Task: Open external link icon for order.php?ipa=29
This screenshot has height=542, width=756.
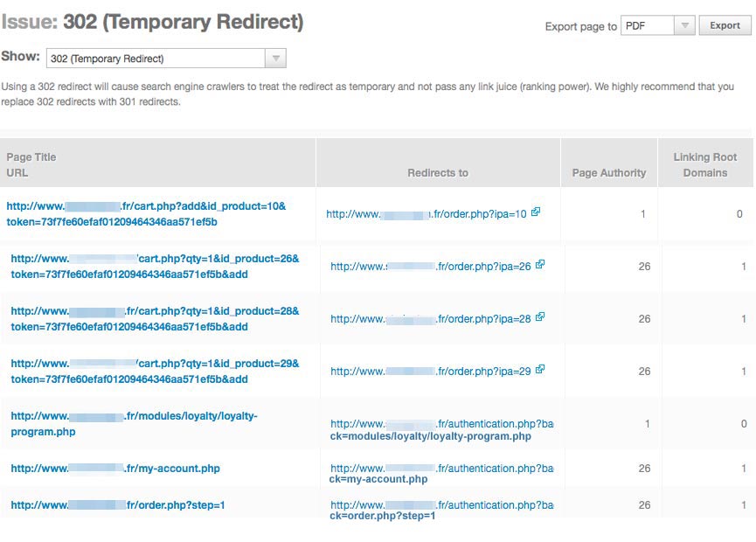Action: tap(540, 370)
